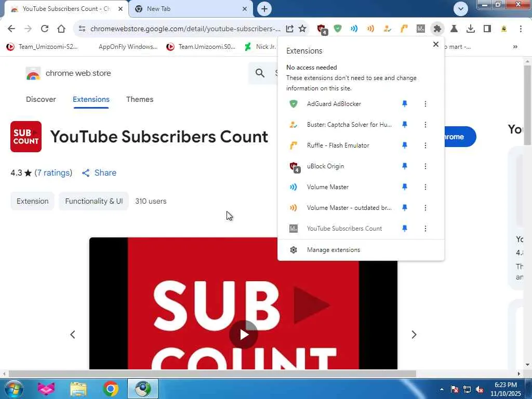Go back to previous page

(x=11, y=29)
